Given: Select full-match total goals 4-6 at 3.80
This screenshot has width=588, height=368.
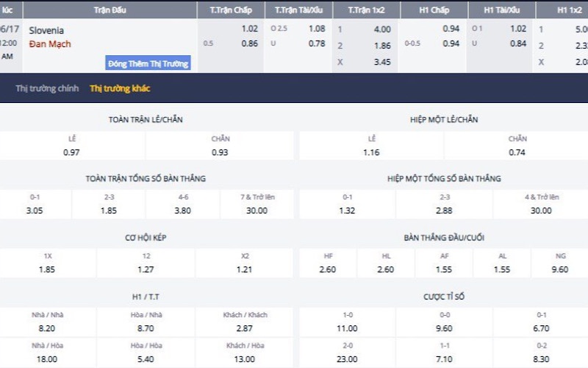Looking at the screenshot, I should click(182, 210).
